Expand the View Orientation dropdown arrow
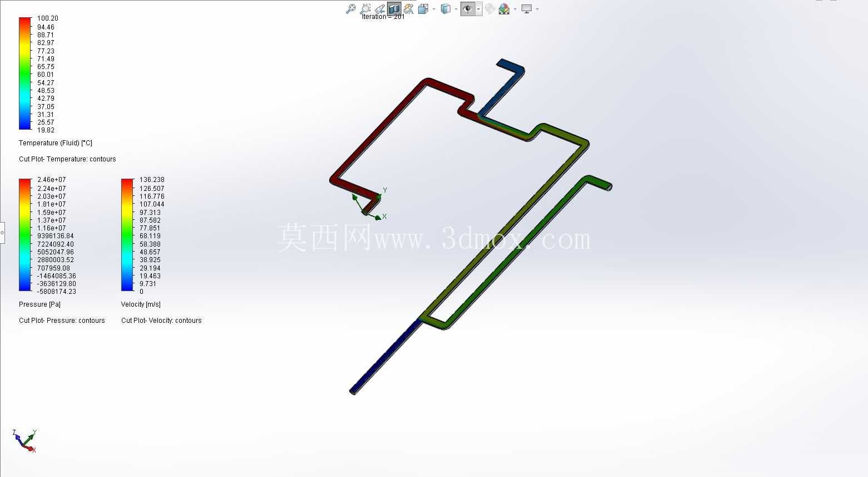 click(433, 9)
